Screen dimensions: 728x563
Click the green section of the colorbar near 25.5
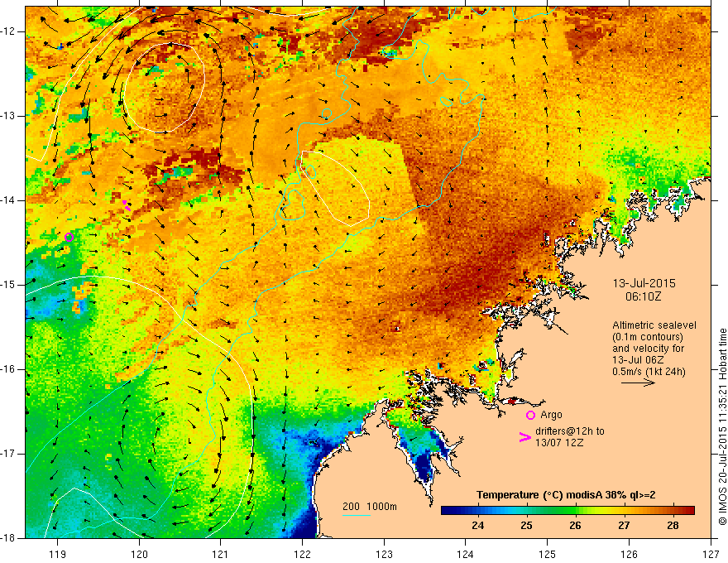[551, 511]
